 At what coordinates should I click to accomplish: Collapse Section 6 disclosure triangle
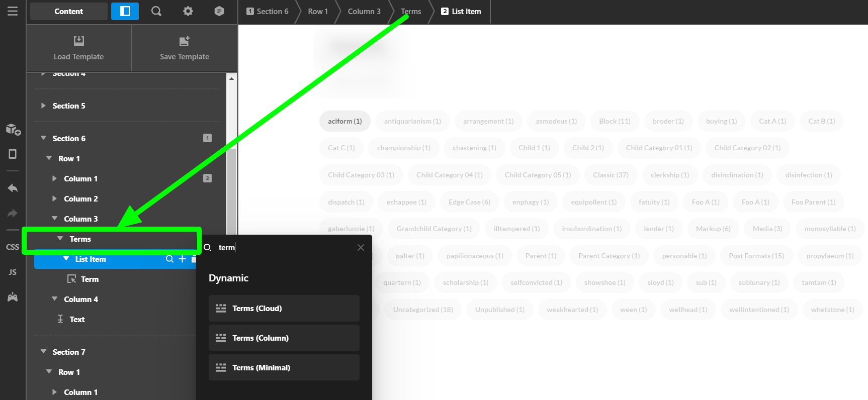click(43, 138)
